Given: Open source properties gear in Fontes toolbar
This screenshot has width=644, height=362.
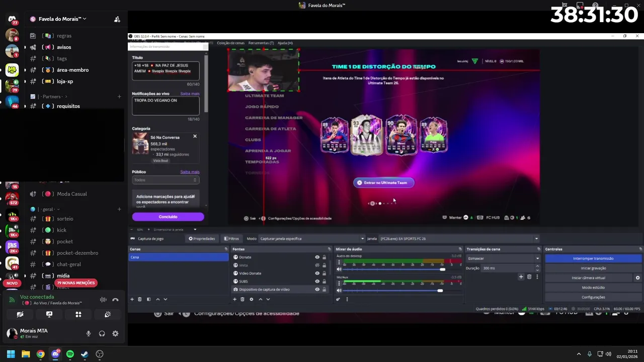Looking at the screenshot, I should tap(252, 299).
